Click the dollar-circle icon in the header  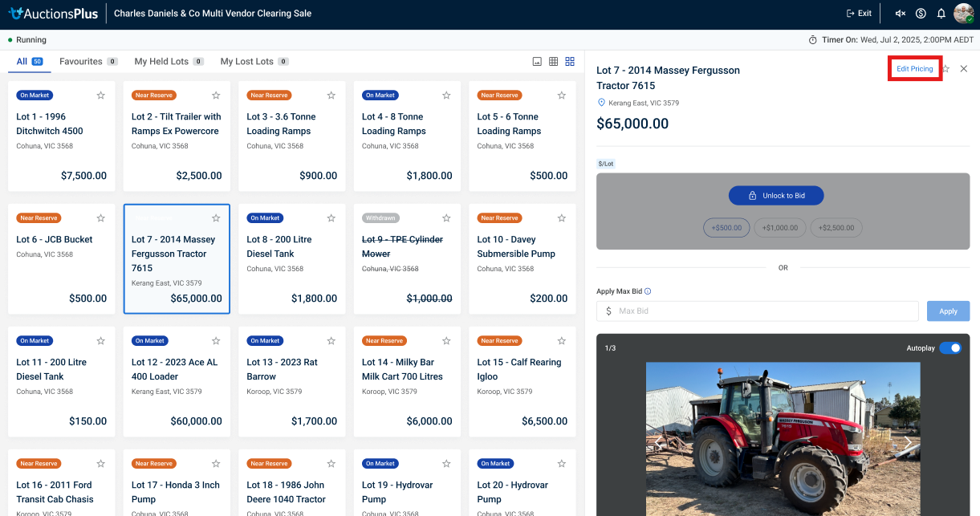[921, 14]
